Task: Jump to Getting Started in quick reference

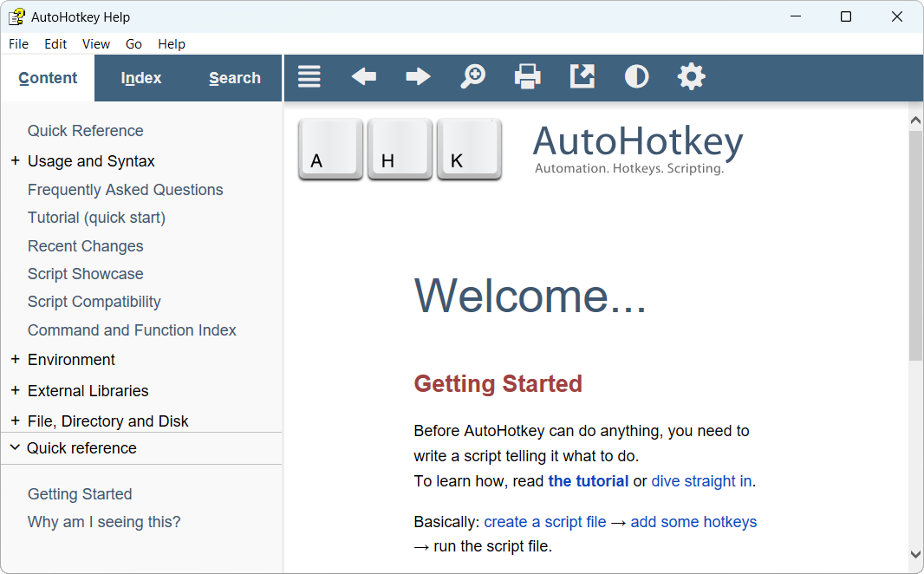Action: 80,494
